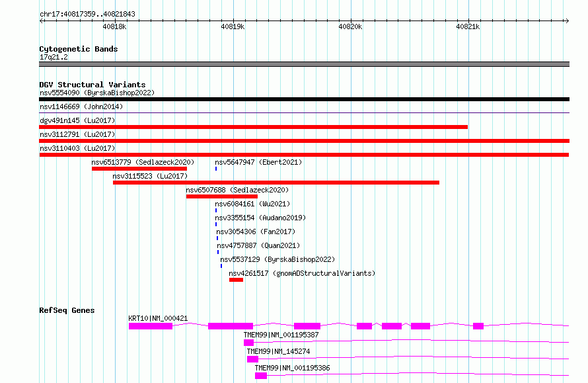Open nsv3112791 (Lu2017) variant label
Screen dimensions: 588x383
pos(77,134)
